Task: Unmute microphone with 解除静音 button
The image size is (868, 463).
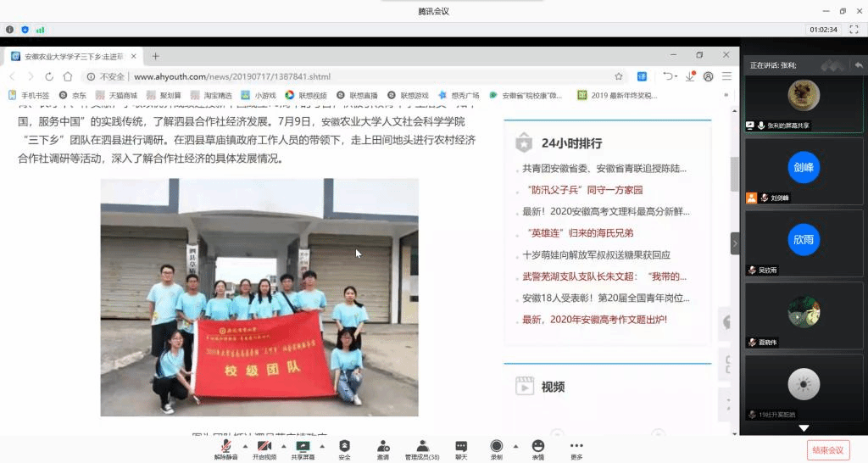Action: coord(225,446)
